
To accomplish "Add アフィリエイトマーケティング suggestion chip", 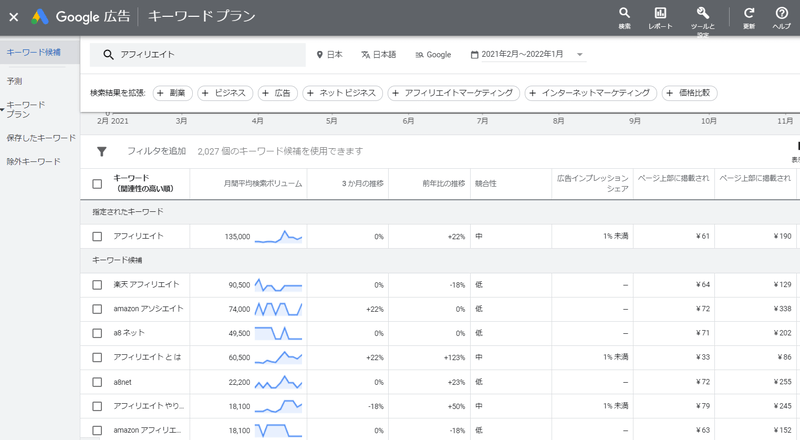I will point(454,93).
